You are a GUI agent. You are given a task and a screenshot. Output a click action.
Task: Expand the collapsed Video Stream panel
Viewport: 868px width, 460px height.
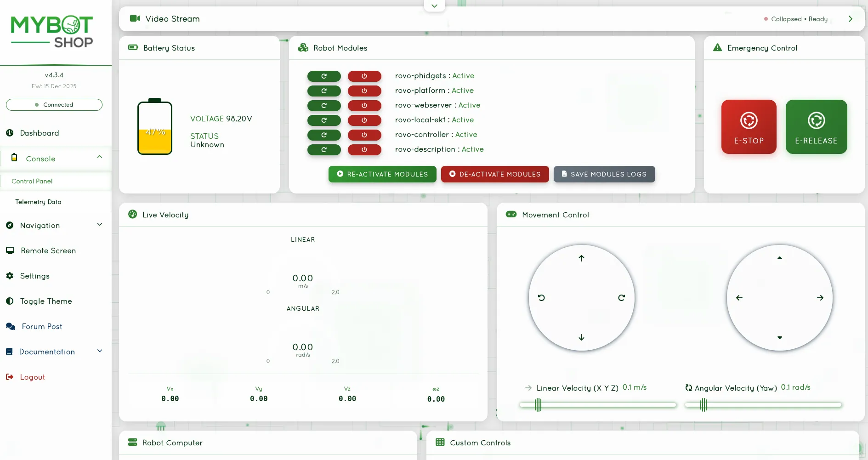(x=850, y=19)
